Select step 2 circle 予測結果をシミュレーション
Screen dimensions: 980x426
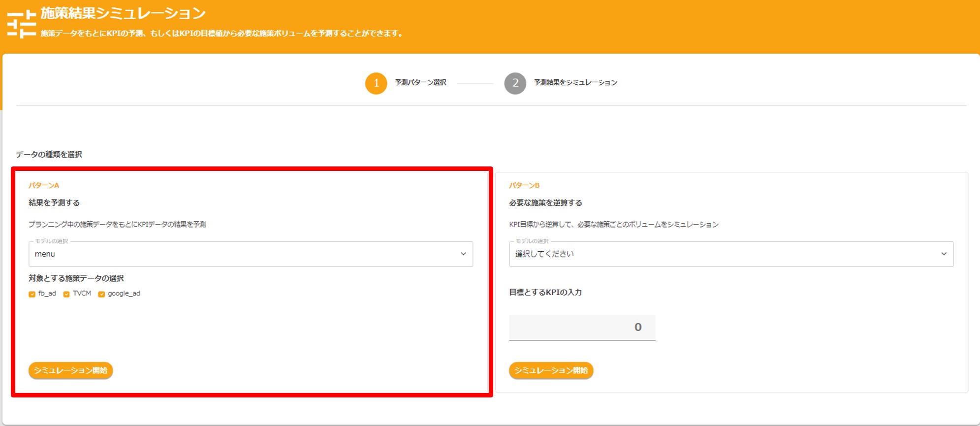(515, 83)
